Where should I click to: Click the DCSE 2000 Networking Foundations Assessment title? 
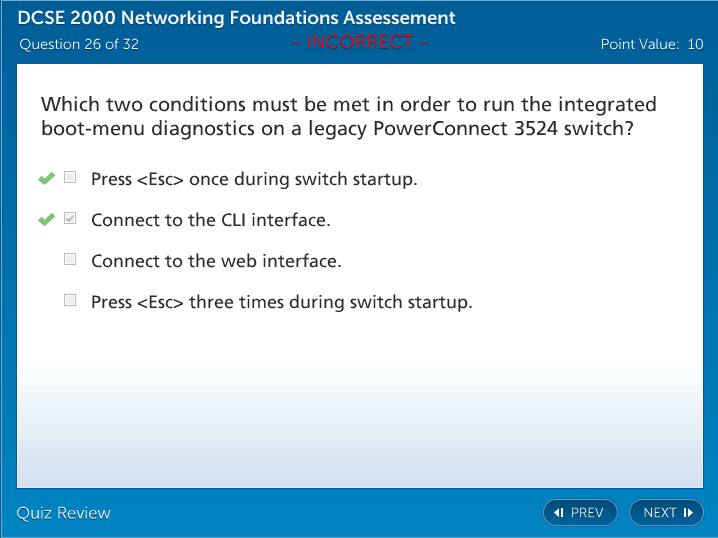pyautogui.click(x=236, y=18)
